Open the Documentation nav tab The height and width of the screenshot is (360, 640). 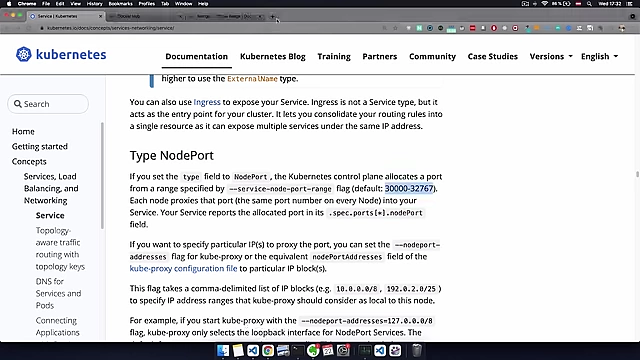(x=196, y=56)
